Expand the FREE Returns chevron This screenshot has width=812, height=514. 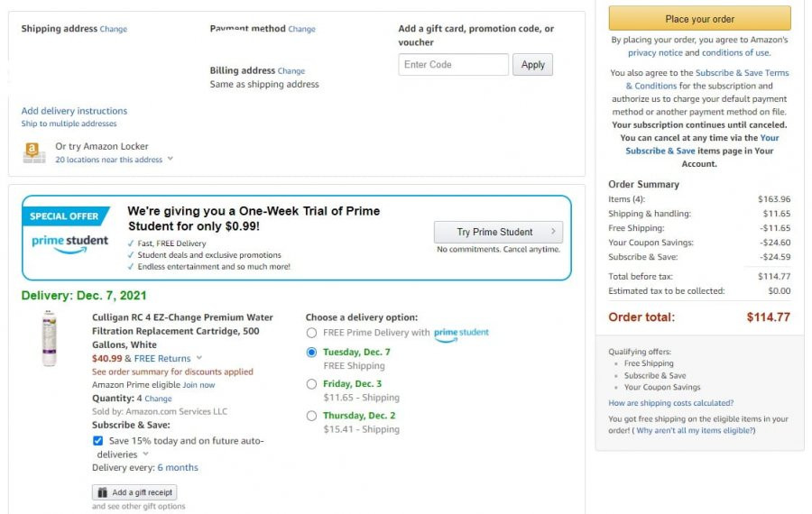199,358
